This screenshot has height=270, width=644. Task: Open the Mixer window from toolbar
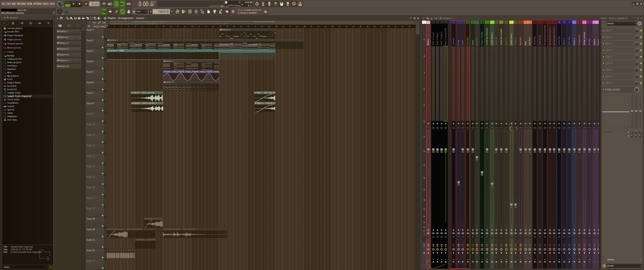pos(196,11)
